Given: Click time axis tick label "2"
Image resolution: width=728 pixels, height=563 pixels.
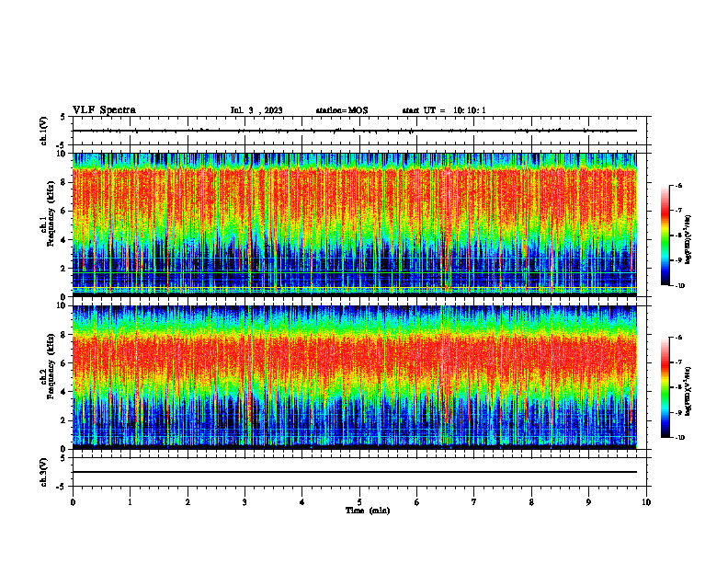Looking at the screenshot, I should click(x=188, y=502).
